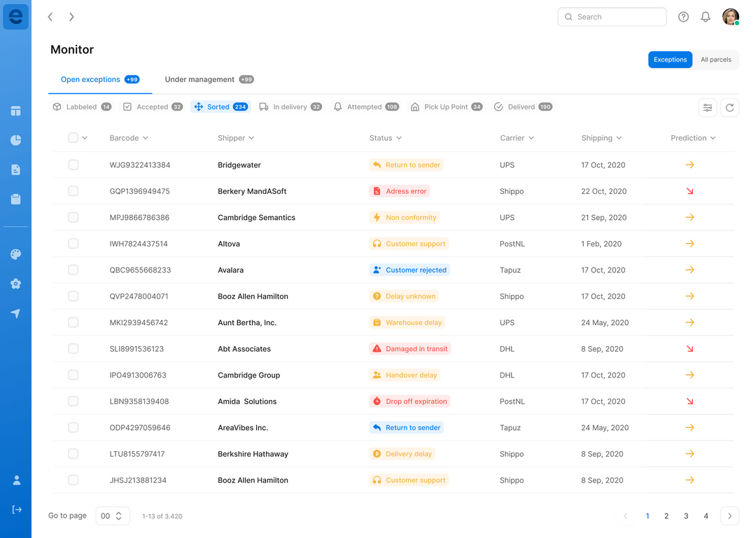Open the settings gear in sidebar
This screenshot has height=538, width=756.
pos(15,284)
